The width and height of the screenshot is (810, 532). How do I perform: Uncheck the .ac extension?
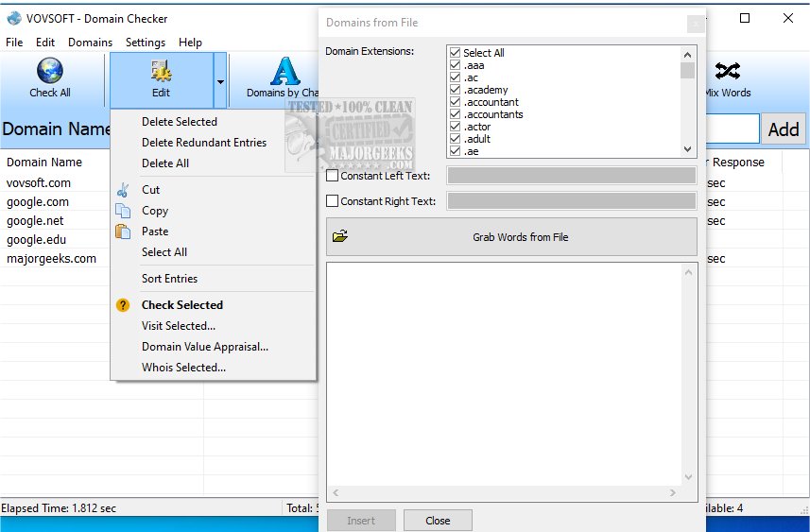pos(456,77)
